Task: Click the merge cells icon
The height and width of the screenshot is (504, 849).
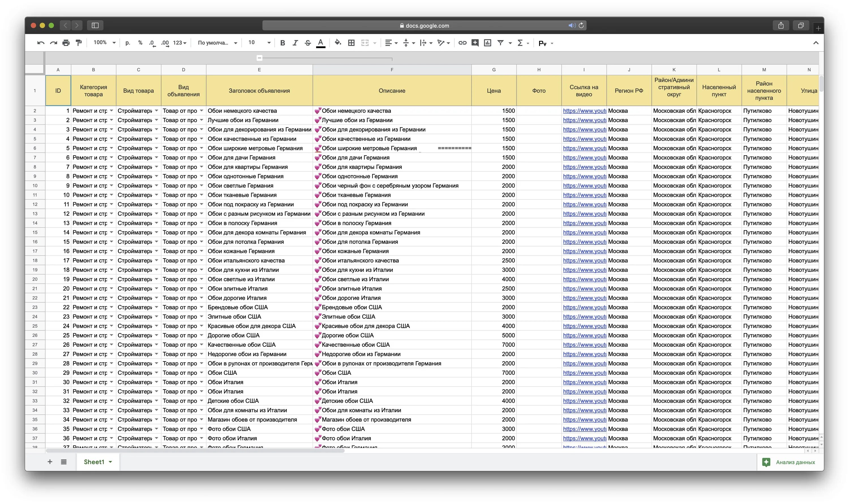Action: [x=365, y=43]
